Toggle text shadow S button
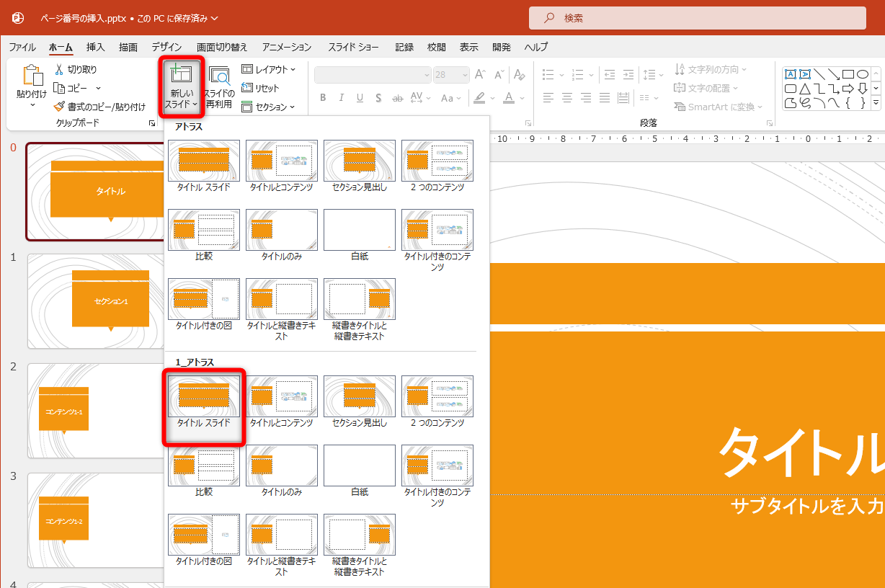885x588 pixels. [378, 97]
